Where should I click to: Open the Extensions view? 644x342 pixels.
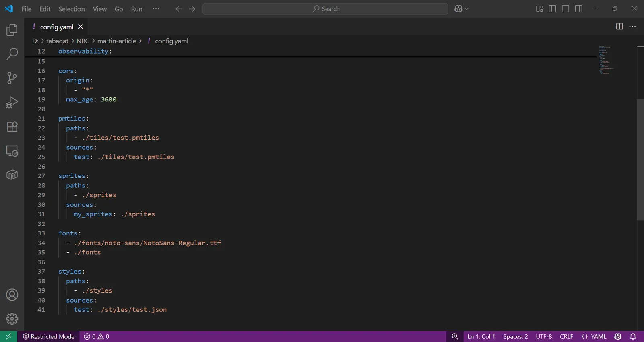click(12, 127)
